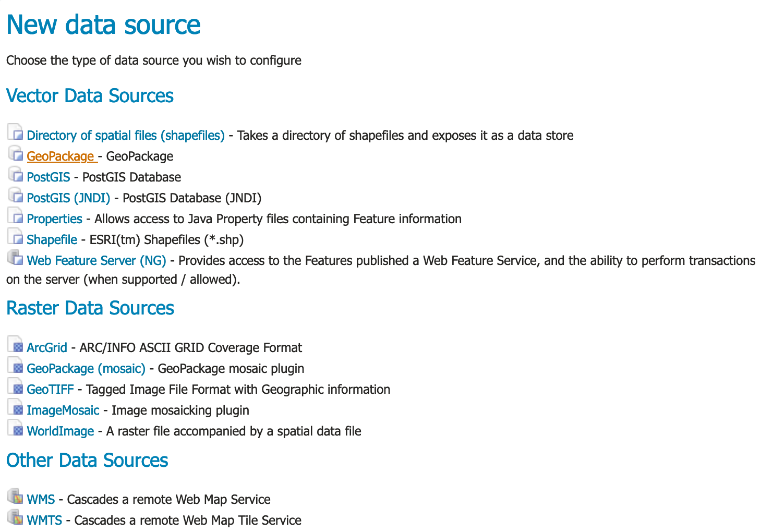Click the GeoPackage vector store icon
The width and height of the screenshot is (773, 532).
click(16, 154)
